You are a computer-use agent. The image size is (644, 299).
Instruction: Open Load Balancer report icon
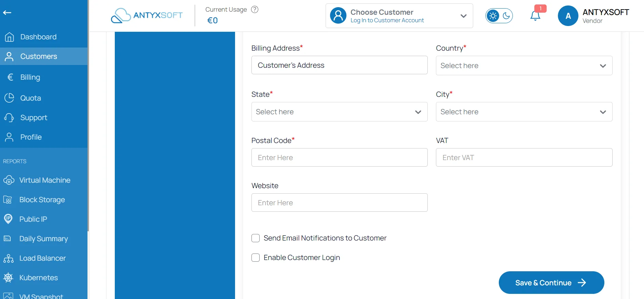pyautogui.click(x=8, y=258)
